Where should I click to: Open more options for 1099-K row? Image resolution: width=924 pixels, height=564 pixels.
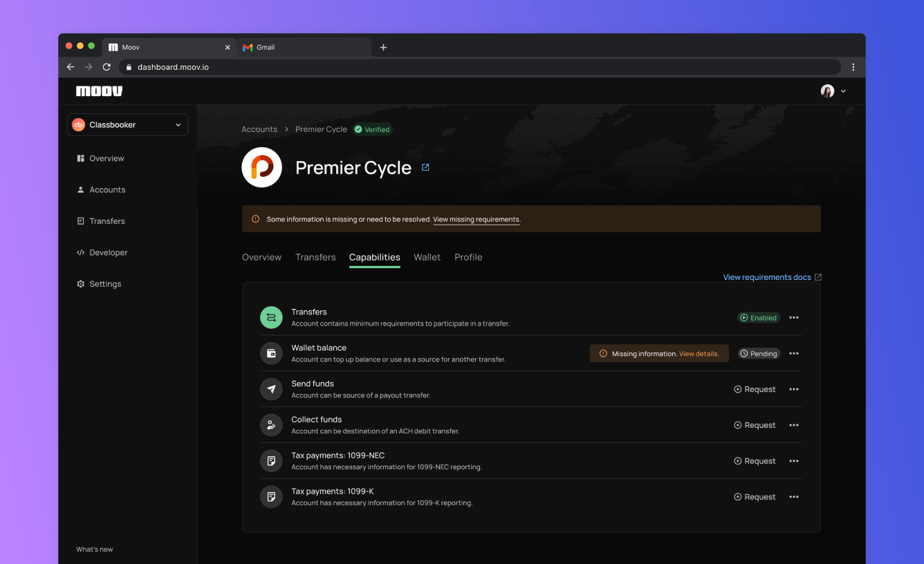[x=794, y=497]
